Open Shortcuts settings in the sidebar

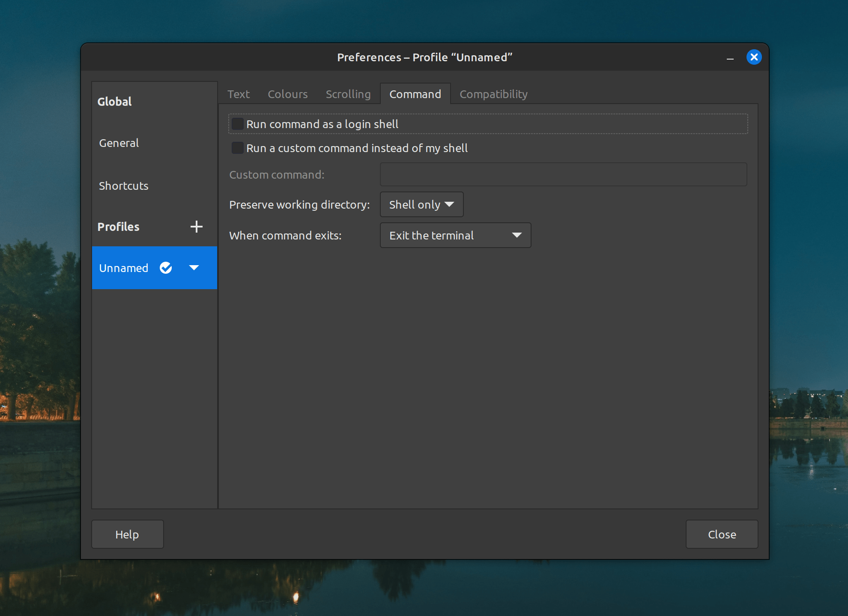click(x=123, y=185)
